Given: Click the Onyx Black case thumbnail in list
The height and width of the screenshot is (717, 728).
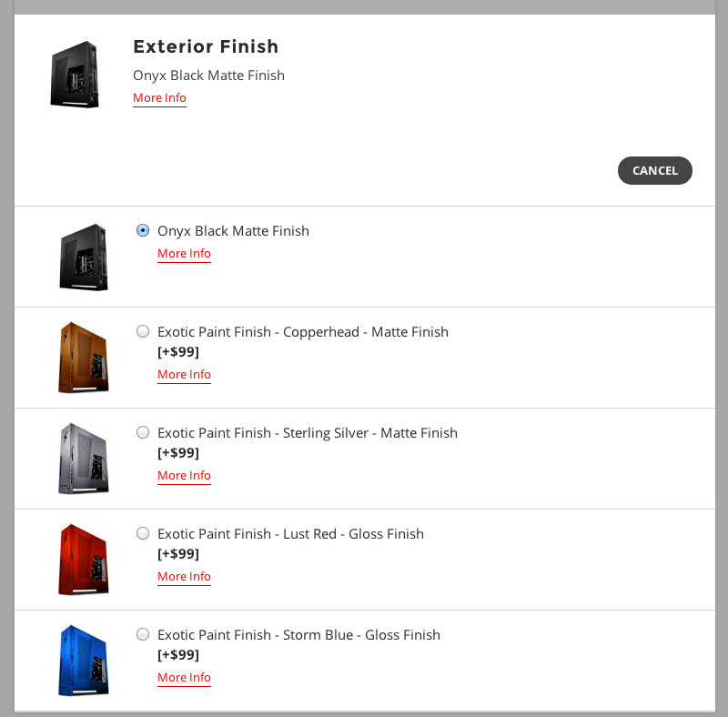Looking at the screenshot, I should 84,258.
